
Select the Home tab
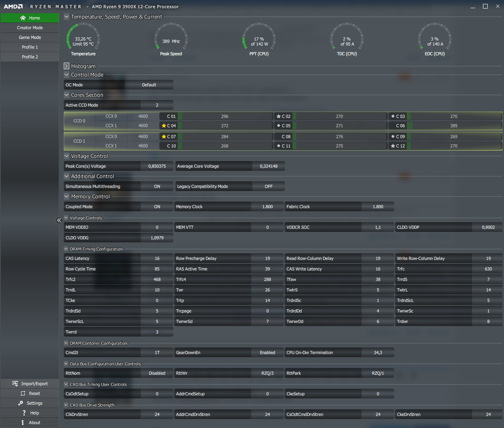30,18
